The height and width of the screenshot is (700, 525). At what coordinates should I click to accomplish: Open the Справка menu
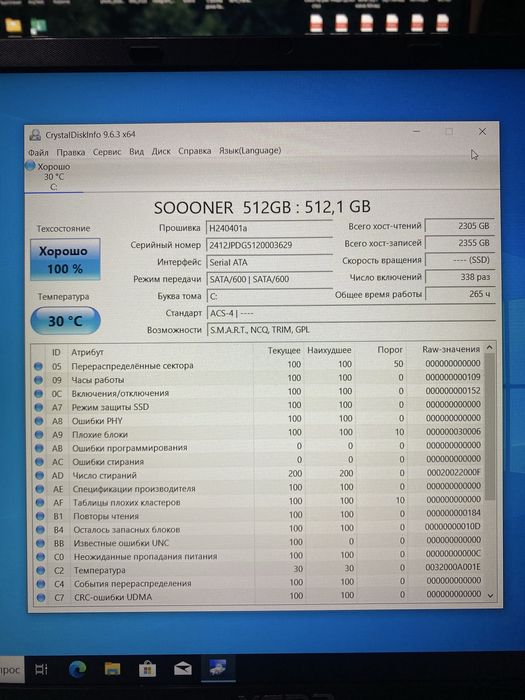[195, 151]
